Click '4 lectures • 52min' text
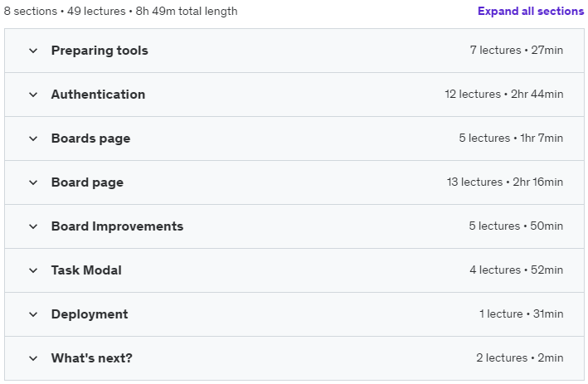Image resolution: width=588 pixels, height=384 pixels. click(x=517, y=270)
